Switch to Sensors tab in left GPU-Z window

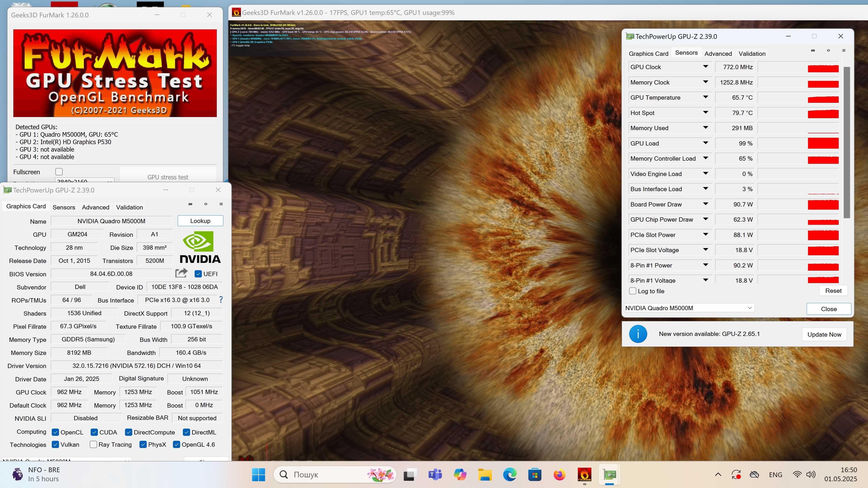pyautogui.click(x=64, y=207)
